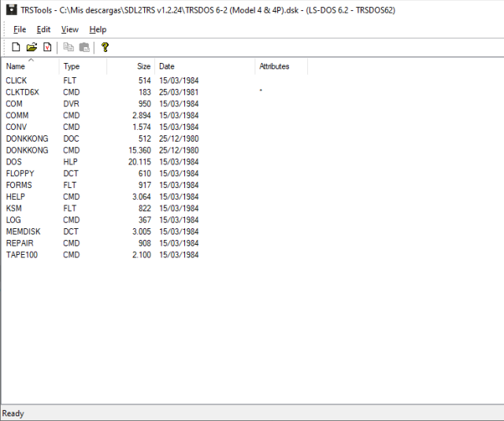
Task: Sort the list by the Size column header
Action: pyautogui.click(x=131, y=66)
